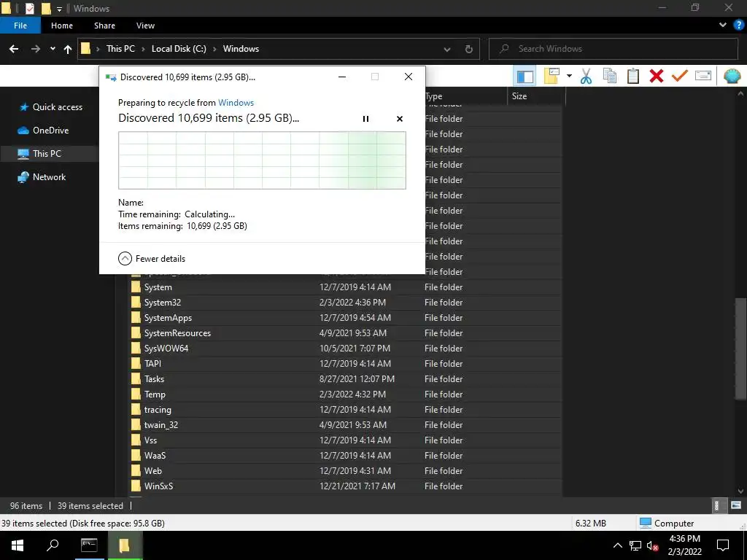Open Customize Quick Access Toolbar dropdown

59,9
